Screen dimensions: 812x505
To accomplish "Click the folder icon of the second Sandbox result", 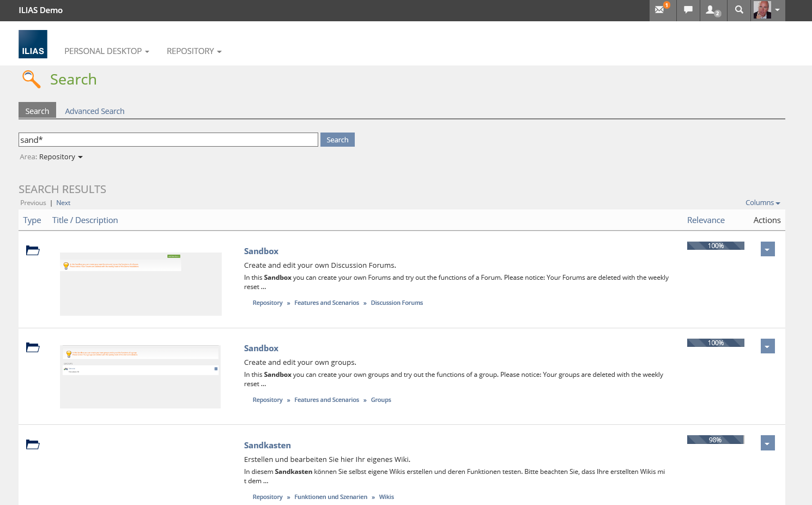I will pos(33,347).
